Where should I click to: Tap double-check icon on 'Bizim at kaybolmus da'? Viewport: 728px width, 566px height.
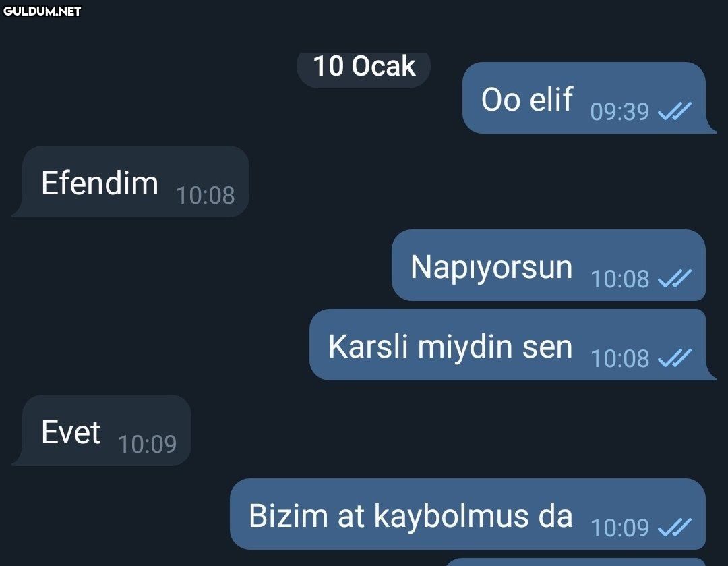point(675,527)
